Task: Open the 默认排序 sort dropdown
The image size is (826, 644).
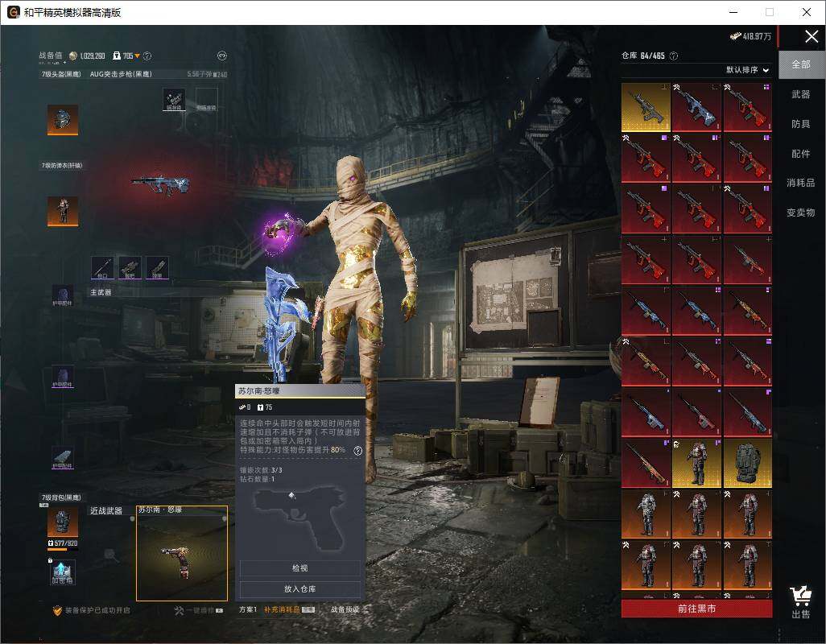Action: point(748,70)
